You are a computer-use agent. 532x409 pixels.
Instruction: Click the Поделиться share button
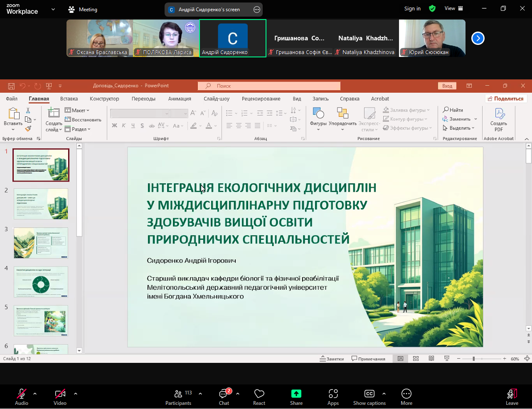[x=506, y=99]
